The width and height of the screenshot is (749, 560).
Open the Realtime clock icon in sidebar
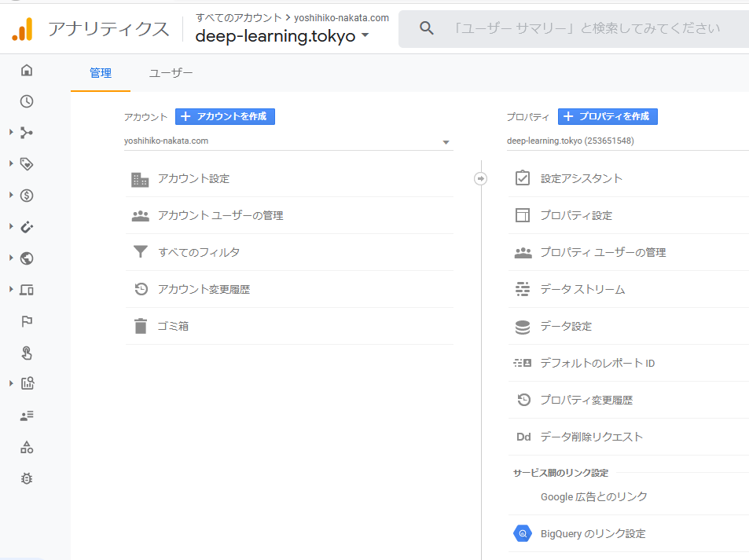click(27, 101)
